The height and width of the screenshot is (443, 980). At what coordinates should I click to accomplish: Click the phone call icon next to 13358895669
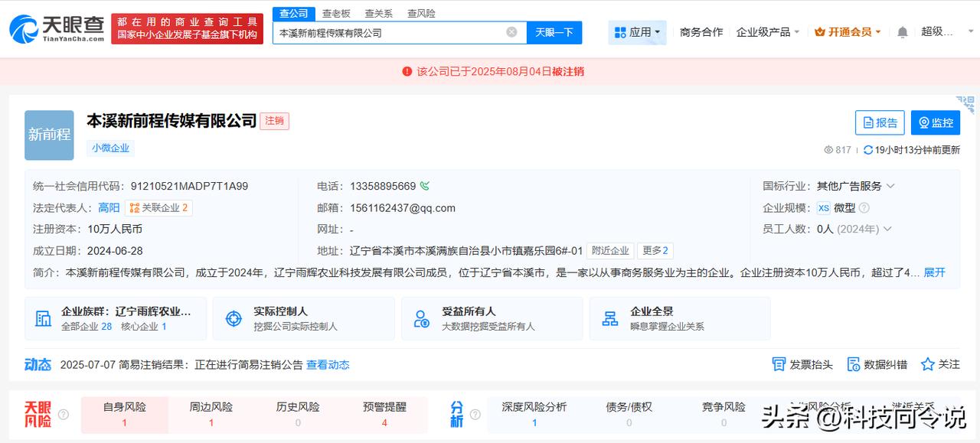(425, 186)
